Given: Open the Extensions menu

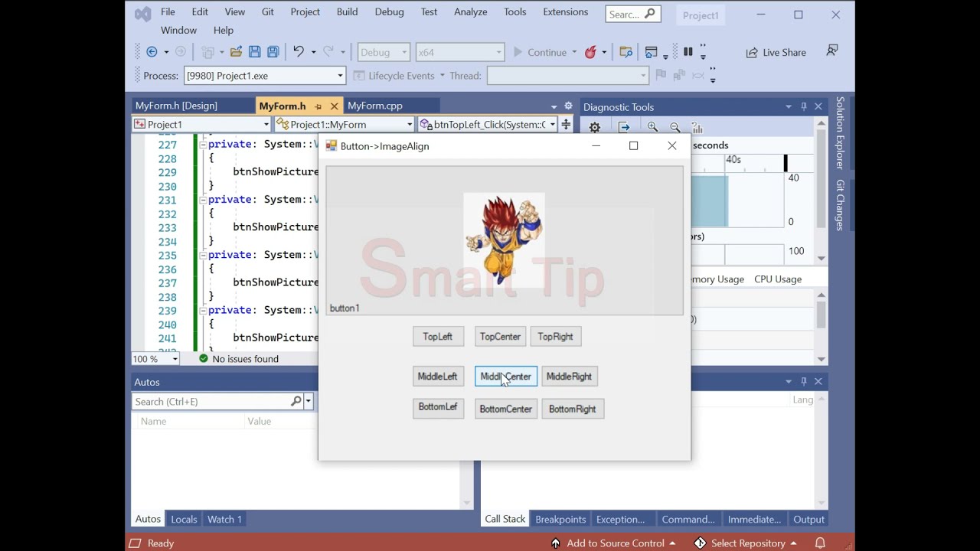Looking at the screenshot, I should 565,12.
